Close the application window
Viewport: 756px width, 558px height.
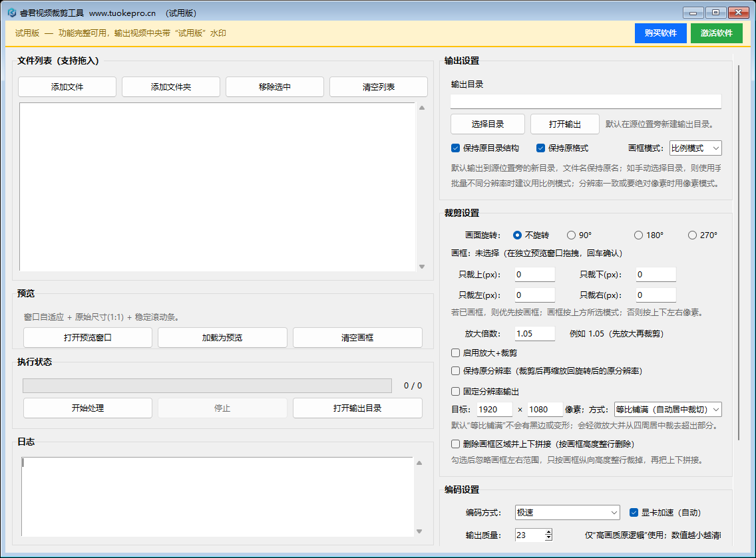click(x=738, y=13)
